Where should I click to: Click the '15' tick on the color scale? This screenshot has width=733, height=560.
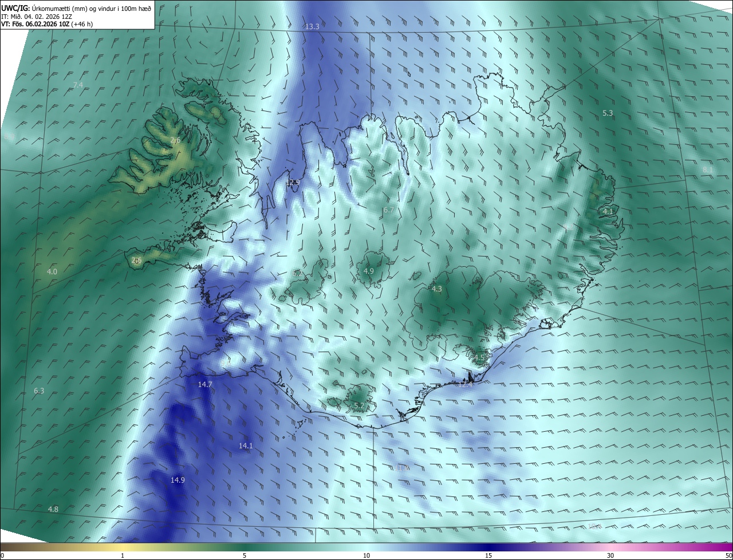(488, 555)
